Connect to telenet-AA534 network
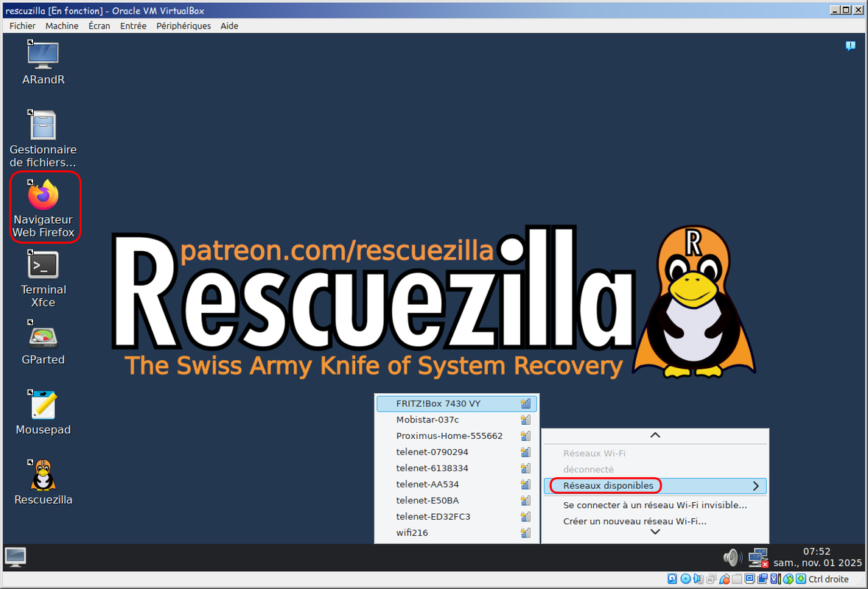This screenshot has width=868, height=589. [457, 484]
